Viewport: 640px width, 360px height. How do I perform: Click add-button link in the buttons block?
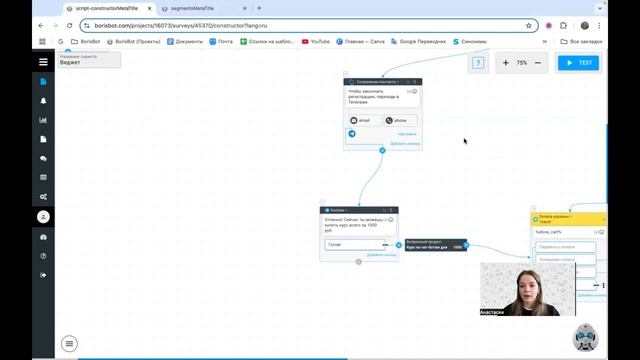tap(381, 255)
